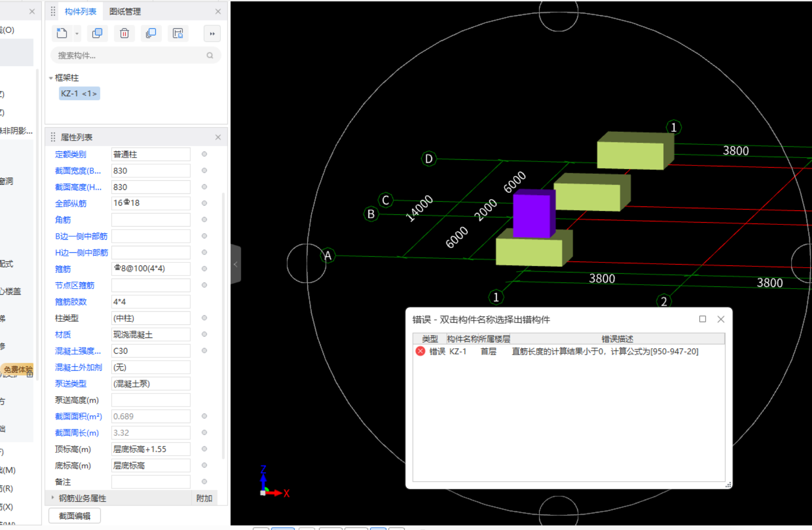Click the 错误描述 column header
Viewport: 812px width, 530px height.
(617, 339)
